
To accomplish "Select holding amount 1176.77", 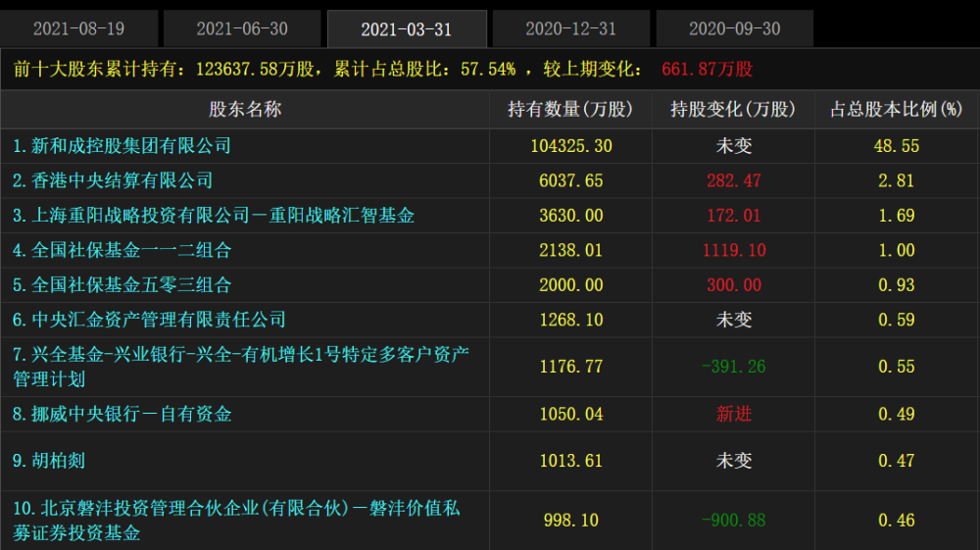I will 571,367.
